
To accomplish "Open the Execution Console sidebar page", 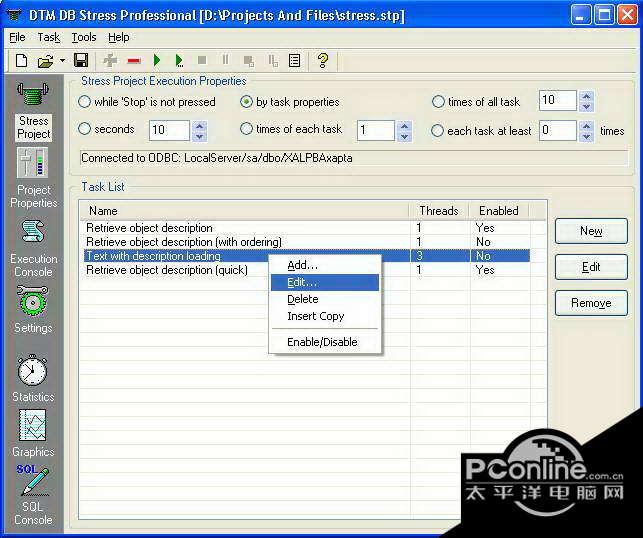I will [33, 248].
